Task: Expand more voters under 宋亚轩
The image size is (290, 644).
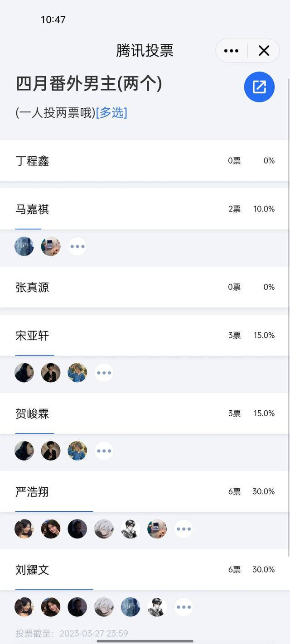Action: tap(104, 373)
